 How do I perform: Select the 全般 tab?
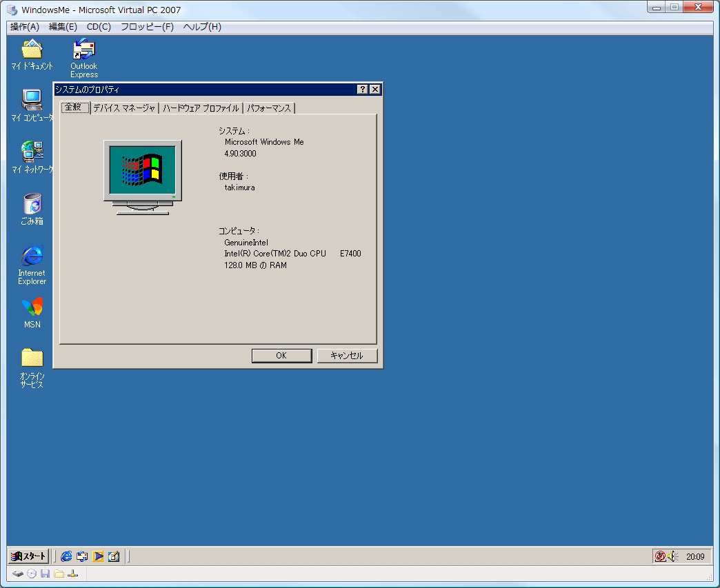(x=74, y=107)
